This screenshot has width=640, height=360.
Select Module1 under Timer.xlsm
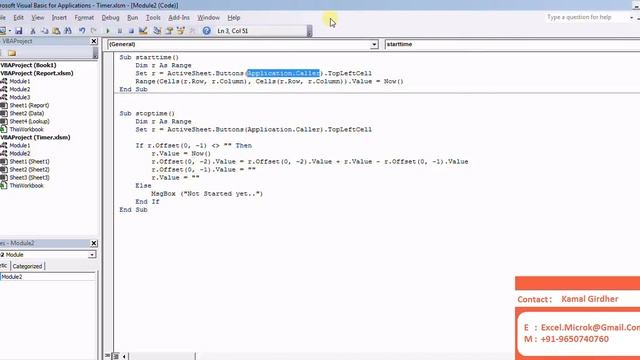(20, 145)
